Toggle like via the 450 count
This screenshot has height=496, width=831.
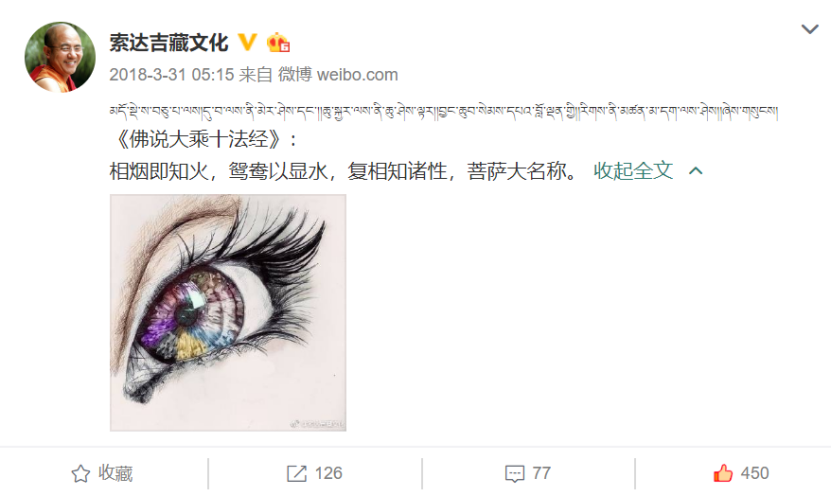click(755, 473)
